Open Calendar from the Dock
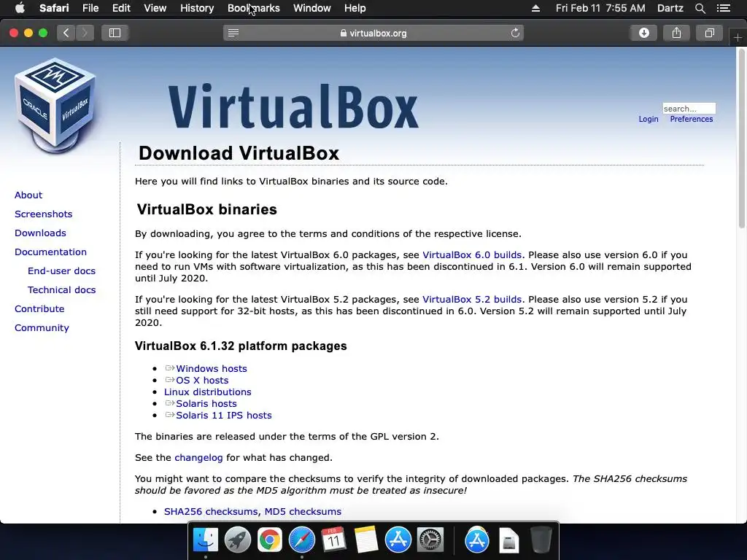Viewport: 747px width, 560px height. point(333,540)
